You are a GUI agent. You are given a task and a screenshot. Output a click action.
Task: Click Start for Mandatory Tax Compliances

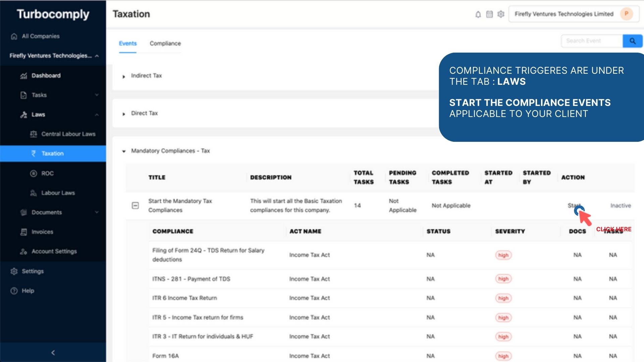click(x=574, y=205)
